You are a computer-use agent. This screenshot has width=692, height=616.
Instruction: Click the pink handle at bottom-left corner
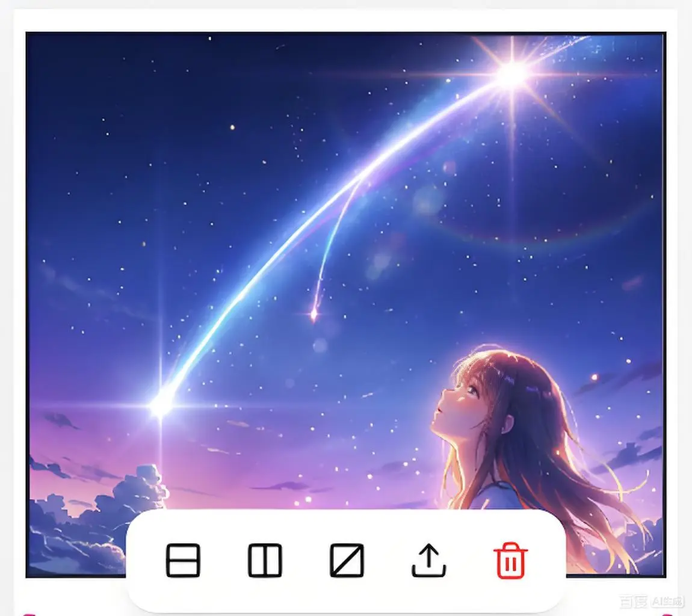28,613
